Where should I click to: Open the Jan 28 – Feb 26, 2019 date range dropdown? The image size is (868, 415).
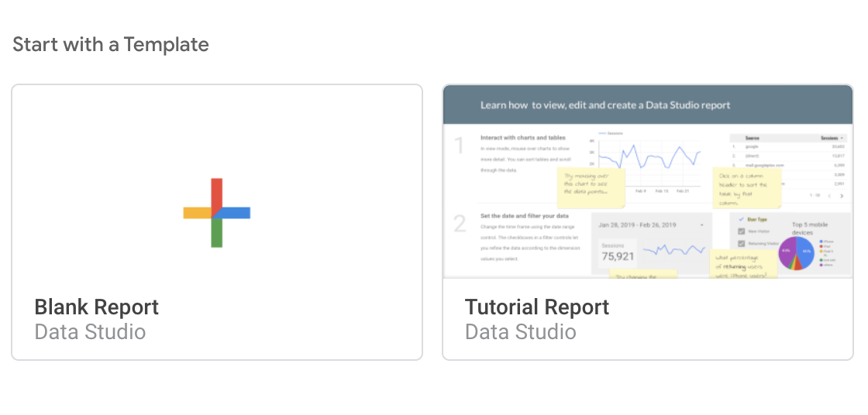click(701, 225)
